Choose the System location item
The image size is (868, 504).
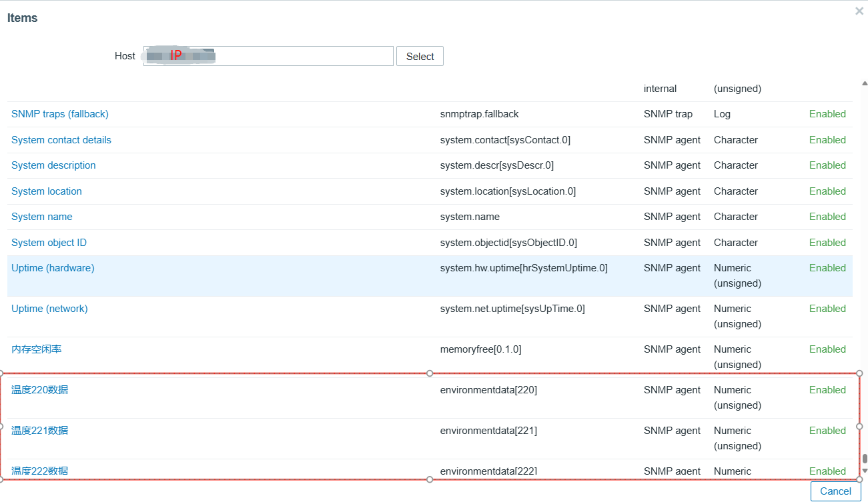click(47, 191)
